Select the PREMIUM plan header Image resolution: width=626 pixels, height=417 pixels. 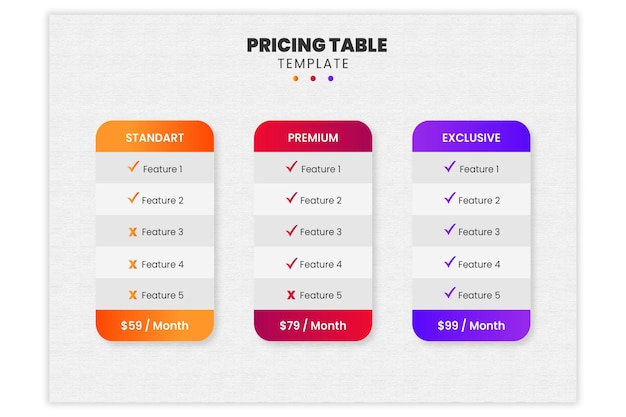pos(313,137)
